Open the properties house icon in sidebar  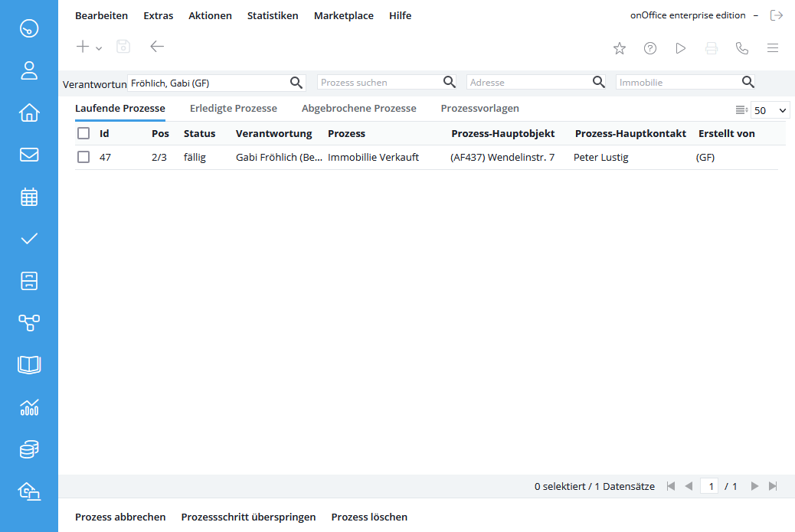pyautogui.click(x=29, y=113)
